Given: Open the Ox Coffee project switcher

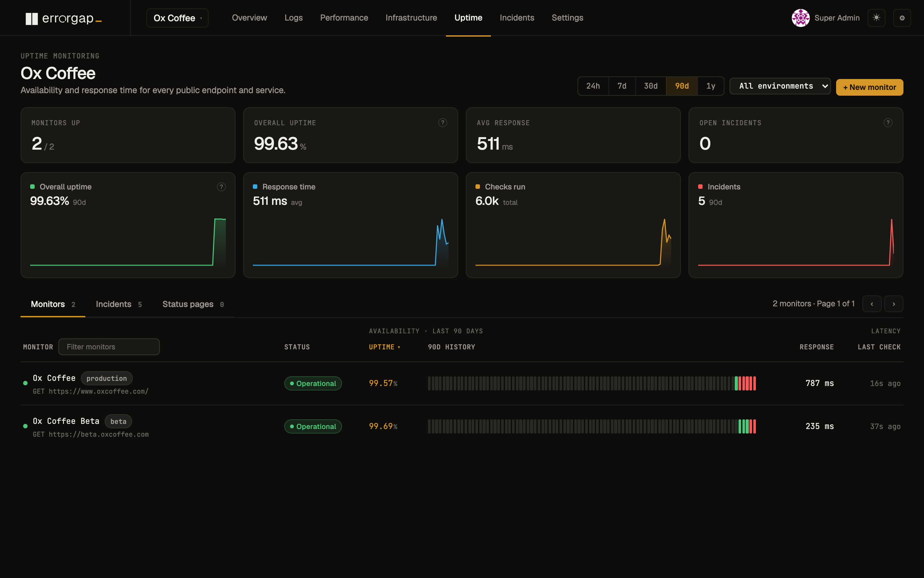Looking at the screenshot, I should click(177, 18).
